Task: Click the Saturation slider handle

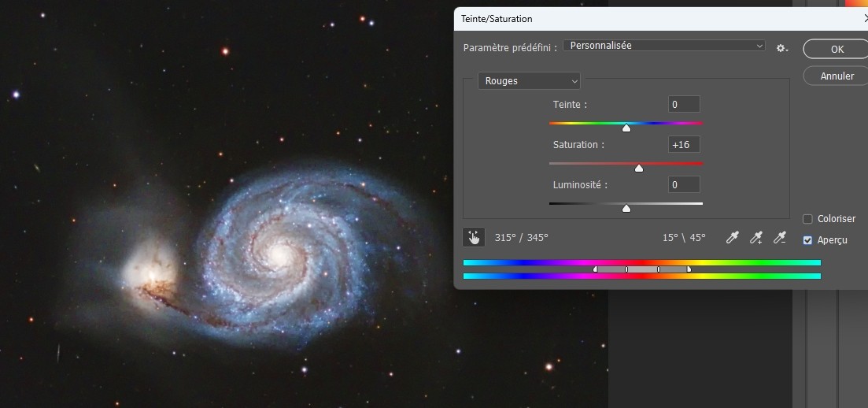Action: (x=639, y=168)
